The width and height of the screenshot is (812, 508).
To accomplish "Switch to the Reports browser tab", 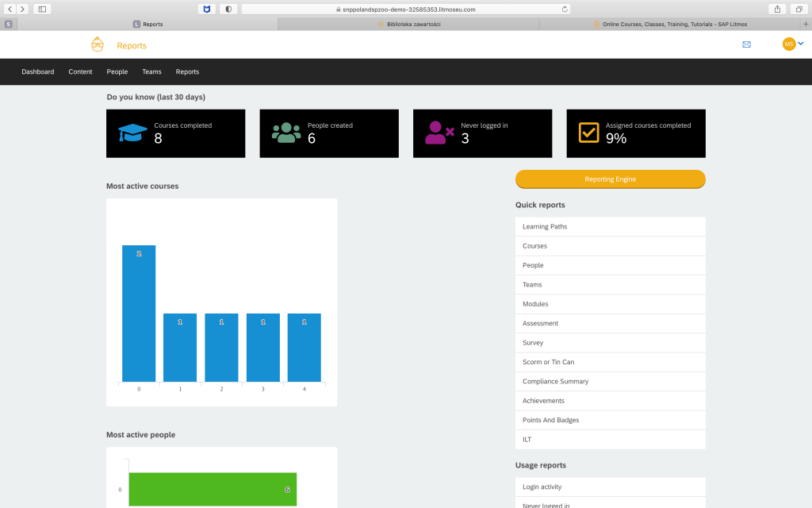I will pos(147,24).
